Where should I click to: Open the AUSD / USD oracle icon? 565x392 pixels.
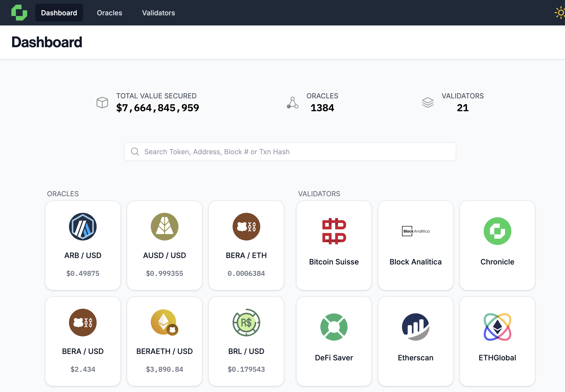tap(164, 227)
